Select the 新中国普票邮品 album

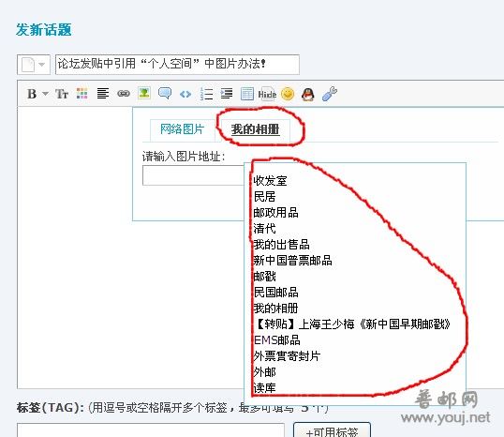(x=292, y=261)
